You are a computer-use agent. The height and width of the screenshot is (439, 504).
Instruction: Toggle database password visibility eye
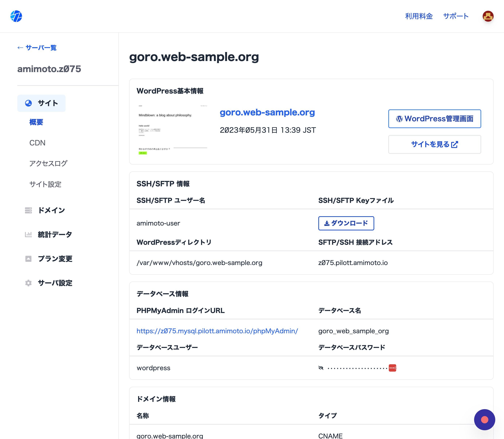pos(321,368)
